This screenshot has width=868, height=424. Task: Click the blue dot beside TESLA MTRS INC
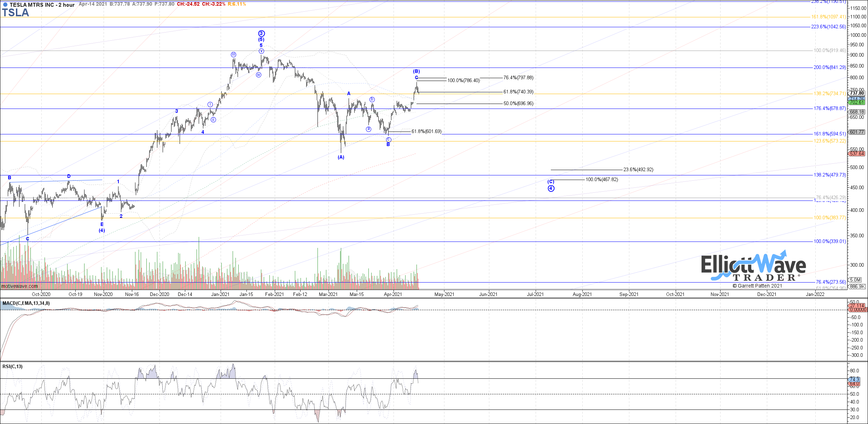click(x=5, y=5)
